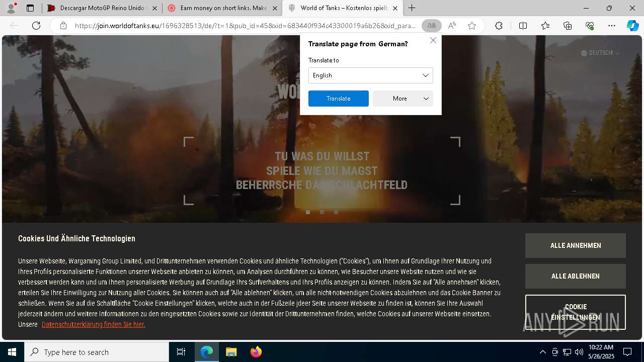Refresh the current page
Screen dimensions: 644x362
click(36, 26)
